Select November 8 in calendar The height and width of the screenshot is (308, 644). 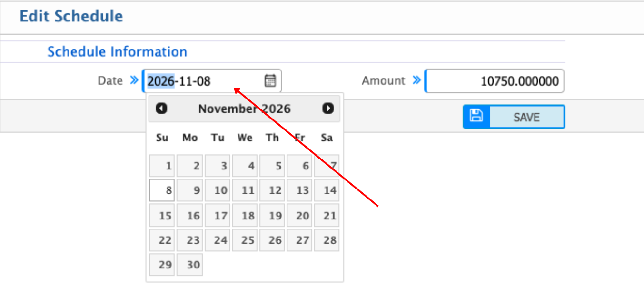click(x=162, y=190)
